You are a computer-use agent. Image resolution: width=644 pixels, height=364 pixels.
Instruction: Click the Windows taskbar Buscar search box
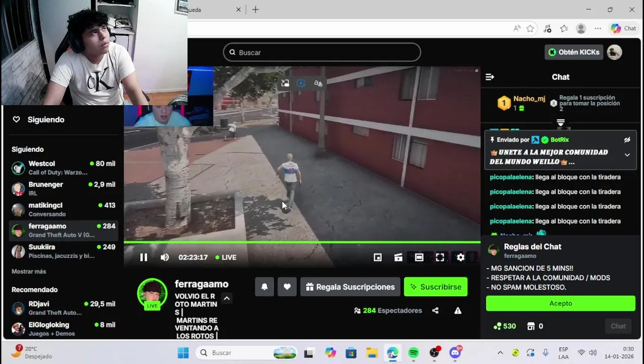247,353
